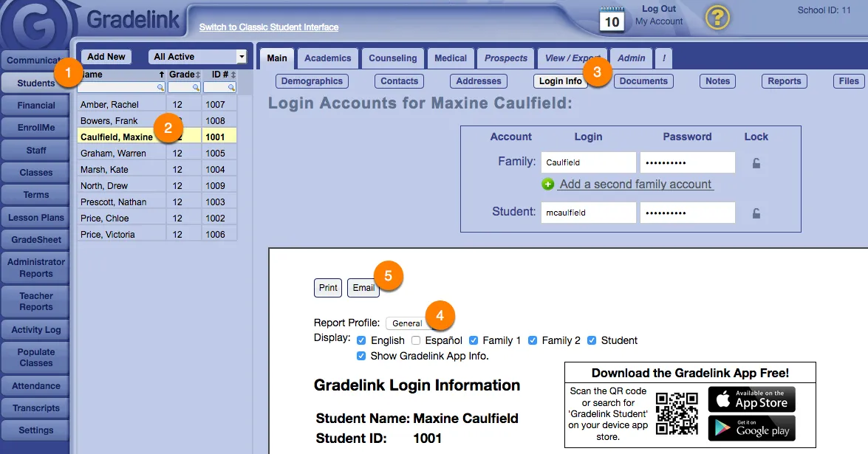The width and height of the screenshot is (868, 454).
Task: Click the Add New button
Action: 106,57
